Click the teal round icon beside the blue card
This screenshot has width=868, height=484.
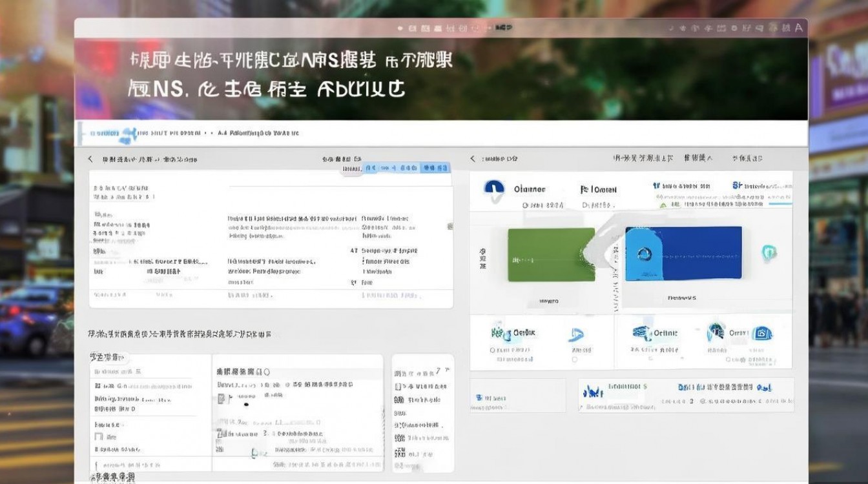coord(769,252)
